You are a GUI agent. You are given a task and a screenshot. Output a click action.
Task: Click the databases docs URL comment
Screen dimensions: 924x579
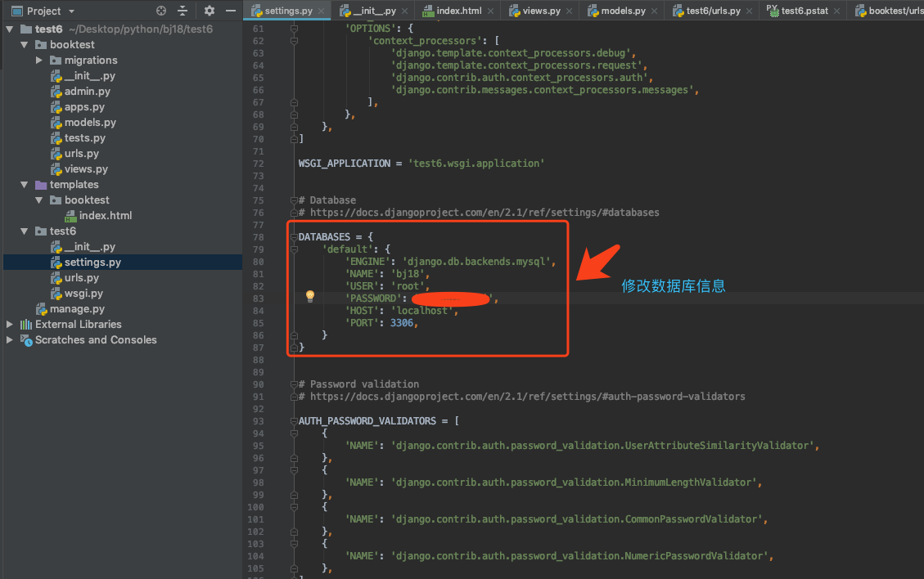click(x=485, y=213)
